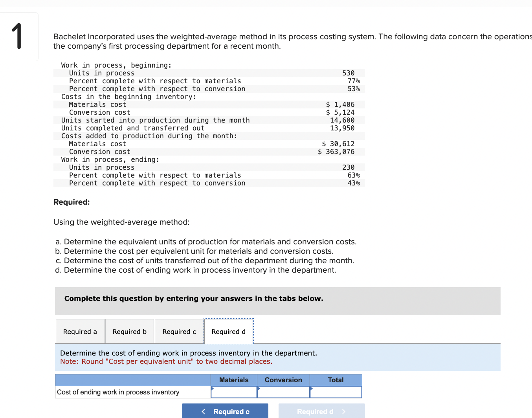Click the '< Required c' navigation button

(x=225, y=412)
